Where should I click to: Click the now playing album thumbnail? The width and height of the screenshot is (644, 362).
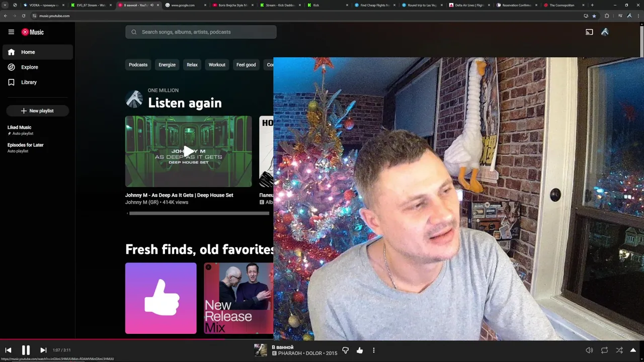261,350
